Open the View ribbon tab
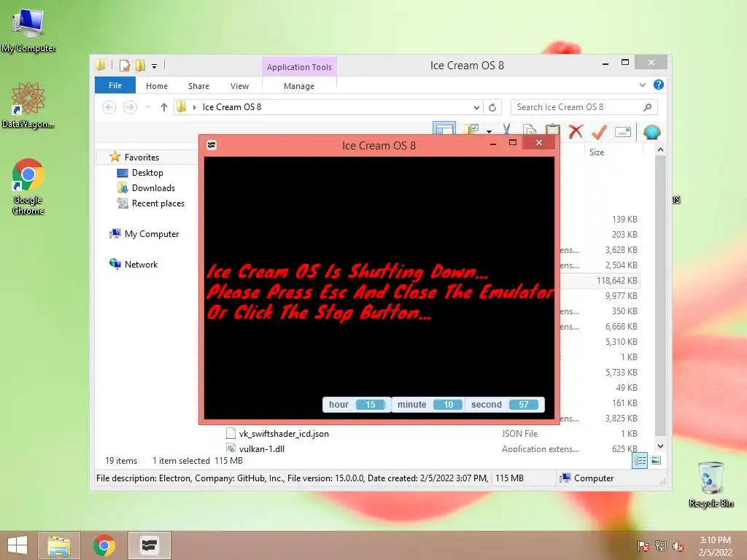 [239, 86]
